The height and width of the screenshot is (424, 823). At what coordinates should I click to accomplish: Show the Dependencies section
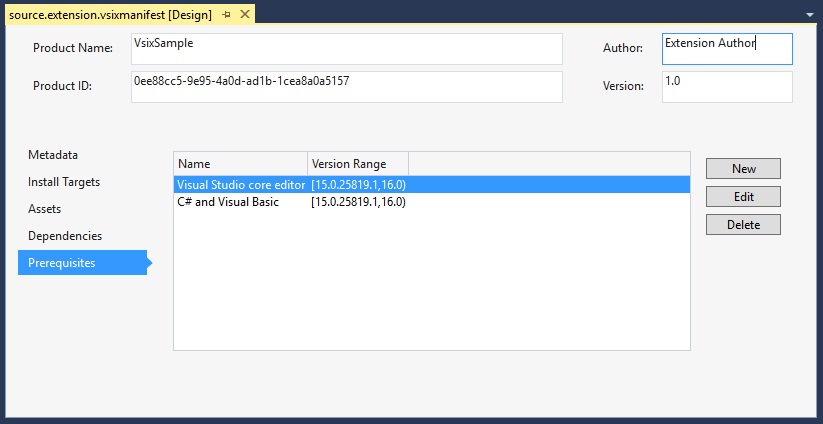click(65, 236)
